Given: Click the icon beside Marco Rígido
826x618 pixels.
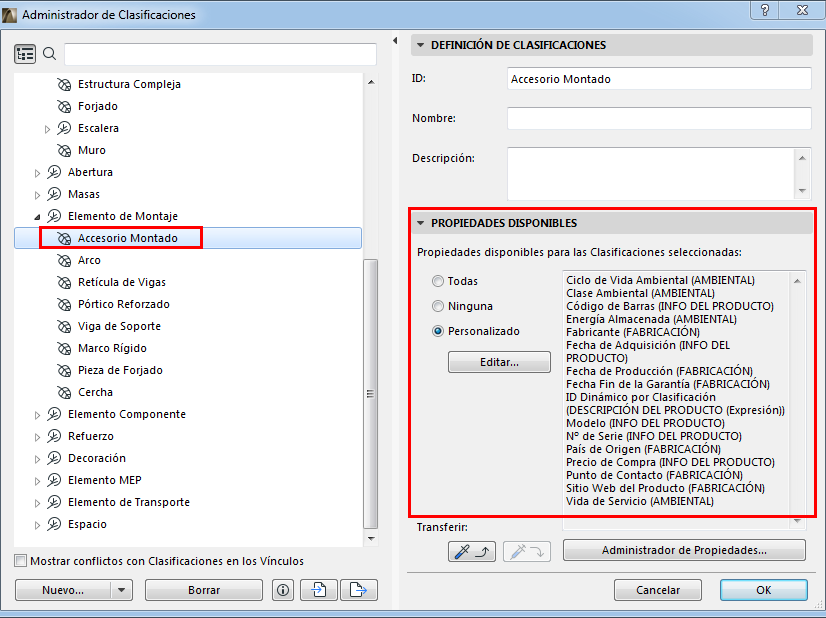Looking at the screenshot, I should (64, 348).
